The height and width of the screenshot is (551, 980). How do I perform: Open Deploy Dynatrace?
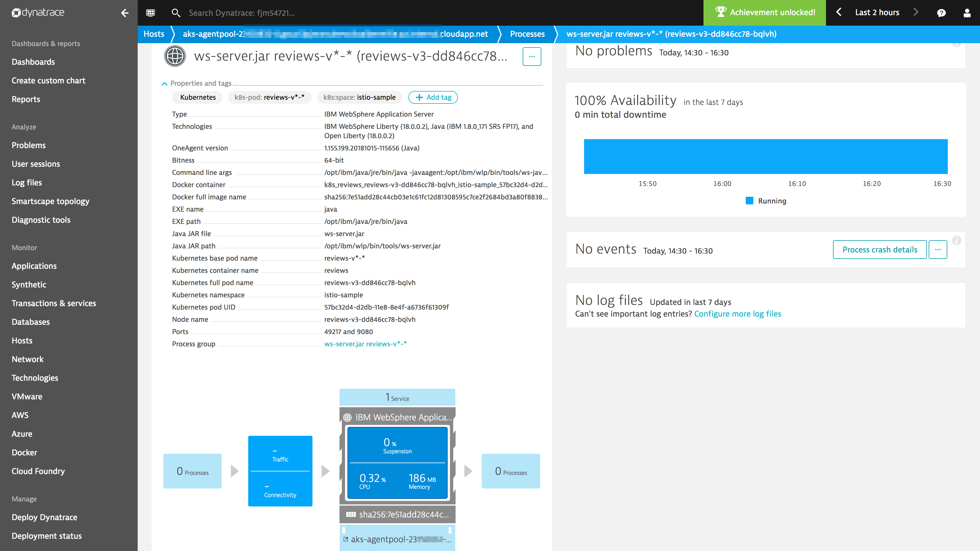click(44, 517)
